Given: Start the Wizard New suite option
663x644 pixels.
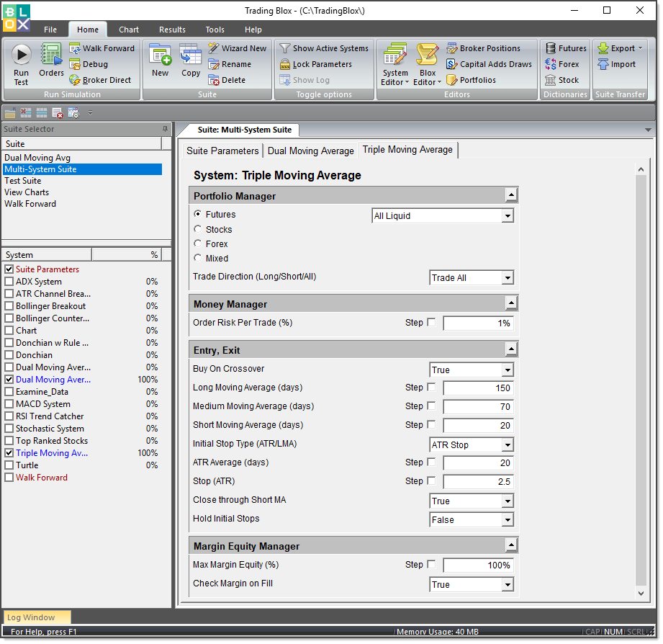Looking at the screenshot, I should point(238,48).
